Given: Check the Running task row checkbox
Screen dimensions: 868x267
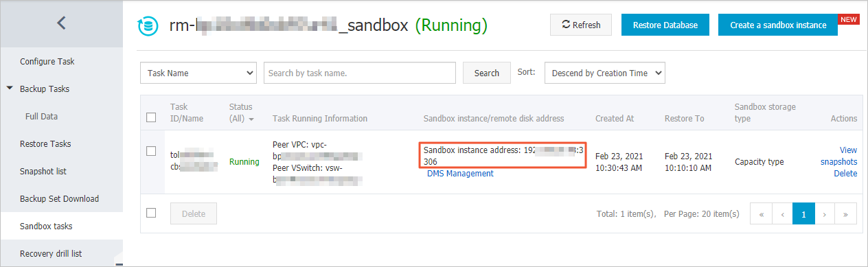Looking at the screenshot, I should click(152, 151).
